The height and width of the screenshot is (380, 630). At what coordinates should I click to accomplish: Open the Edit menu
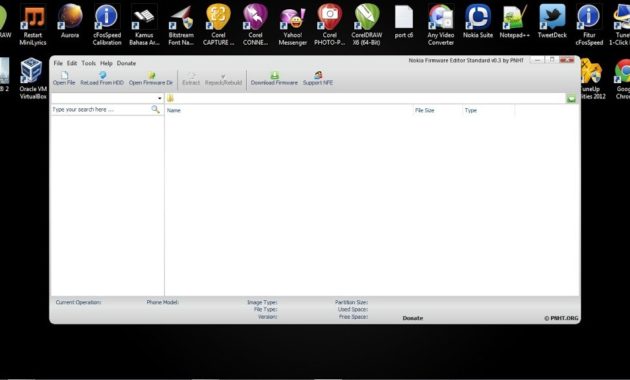click(72, 63)
